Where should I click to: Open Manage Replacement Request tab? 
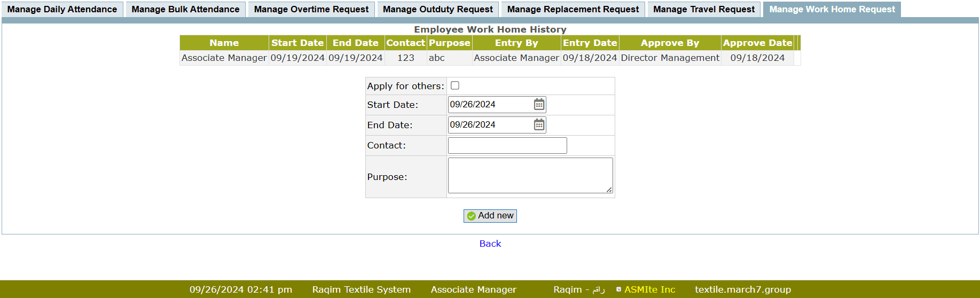(573, 10)
